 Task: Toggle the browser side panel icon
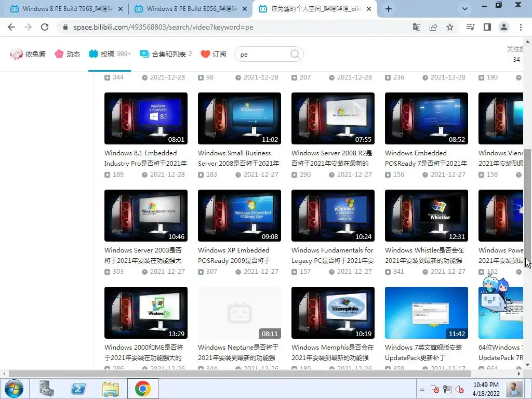pyautogui.click(x=487, y=27)
